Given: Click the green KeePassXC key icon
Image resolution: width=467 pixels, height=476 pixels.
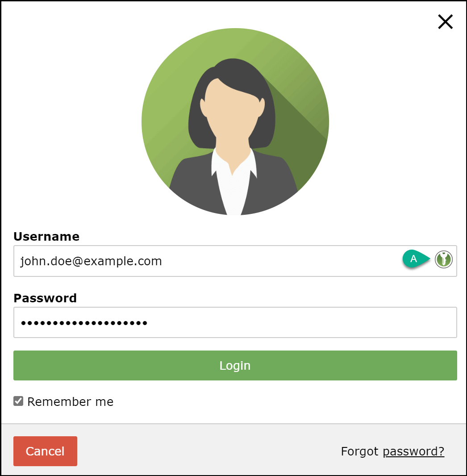Looking at the screenshot, I should (x=443, y=259).
